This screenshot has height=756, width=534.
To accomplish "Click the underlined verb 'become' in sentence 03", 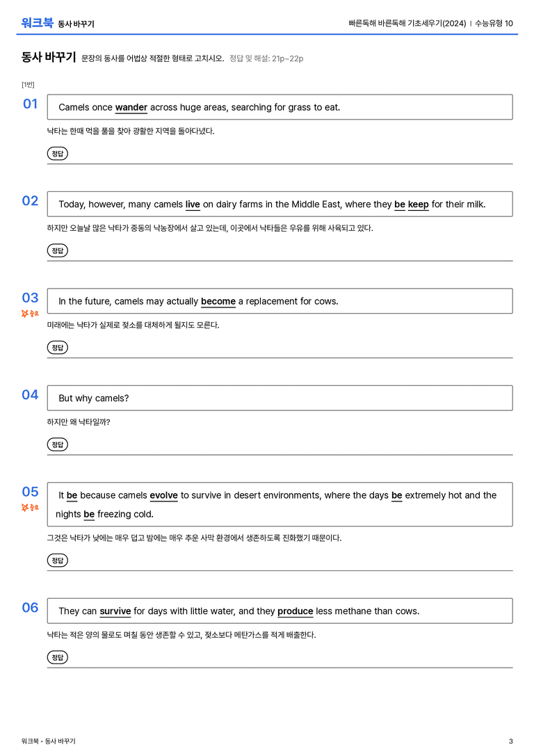I will [x=218, y=301].
